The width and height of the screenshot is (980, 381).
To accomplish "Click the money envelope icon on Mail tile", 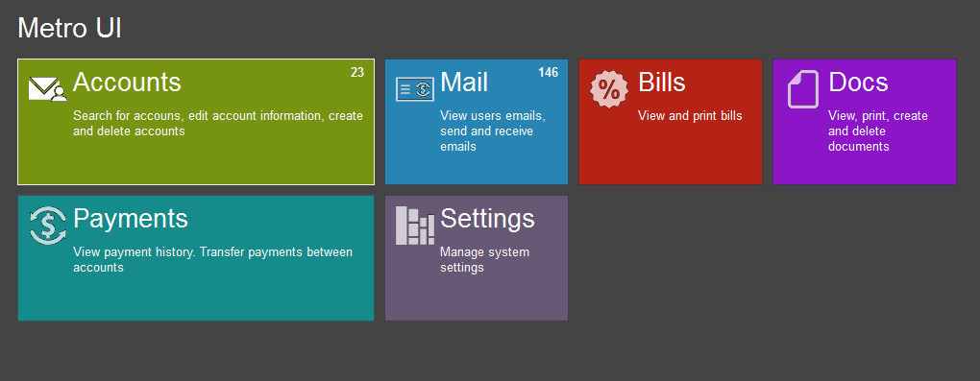I will tap(415, 88).
